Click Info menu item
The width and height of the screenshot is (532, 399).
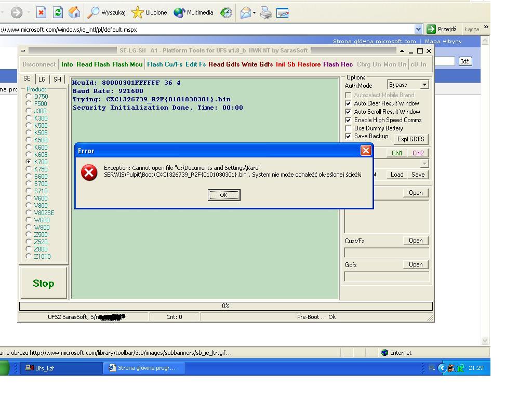tap(67, 64)
